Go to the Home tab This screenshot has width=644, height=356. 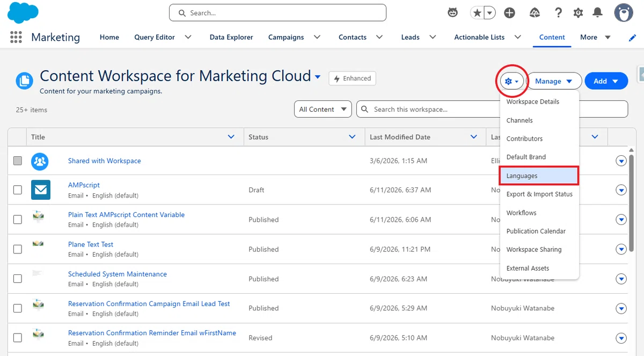click(x=109, y=37)
